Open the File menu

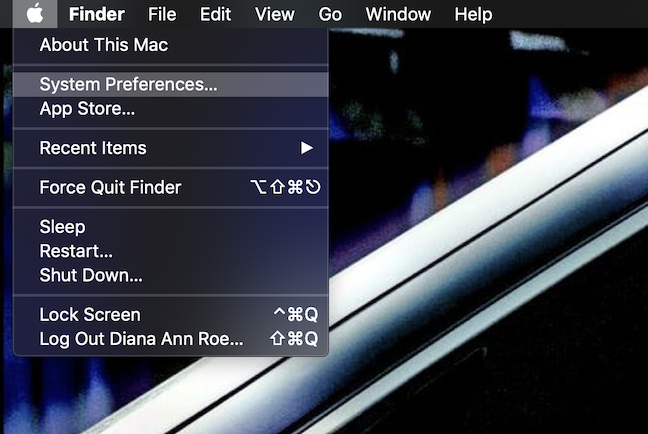click(x=162, y=14)
